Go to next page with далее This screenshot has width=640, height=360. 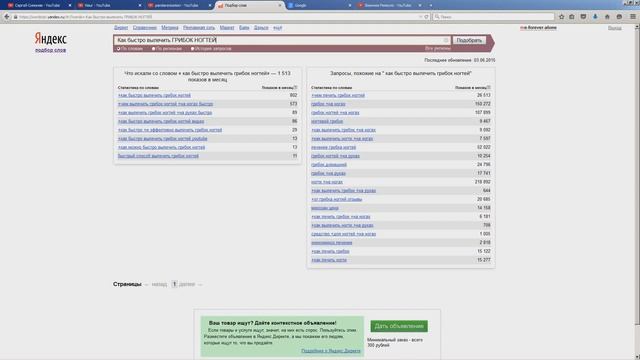click(187, 284)
